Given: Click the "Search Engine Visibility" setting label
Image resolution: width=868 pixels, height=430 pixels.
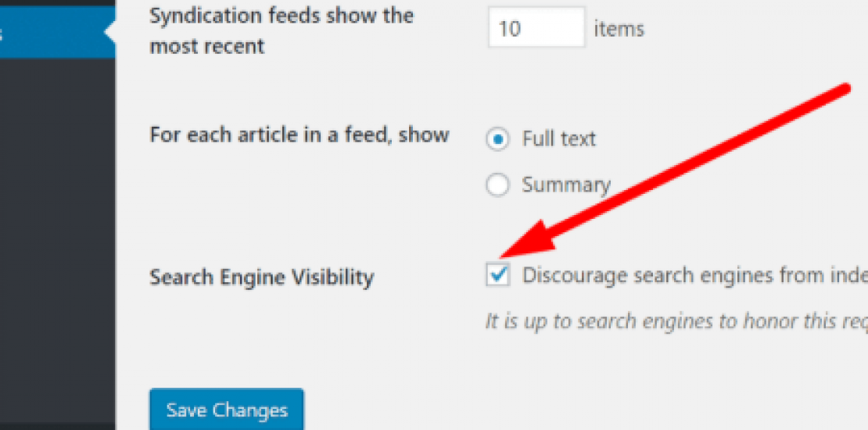Looking at the screenshot, I should (261, 277).
